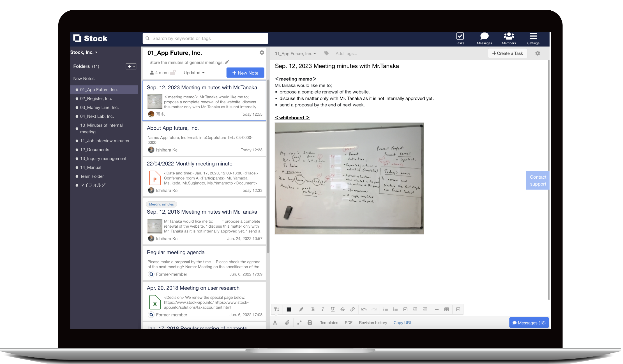The image size is (623, 364).
Task: Select the 12_Documents folder
Action: tap(94, 150)
